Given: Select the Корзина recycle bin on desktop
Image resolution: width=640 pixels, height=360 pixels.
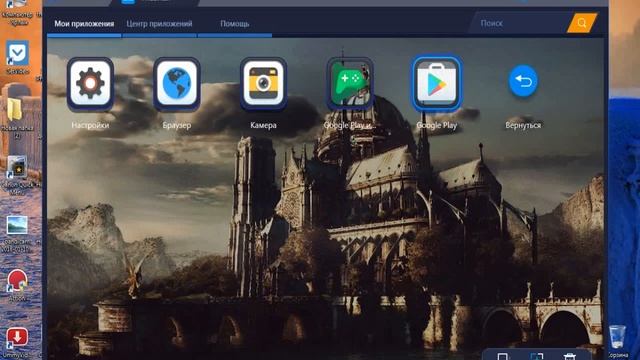Looking at the screenshot, I should click(617, 341).
